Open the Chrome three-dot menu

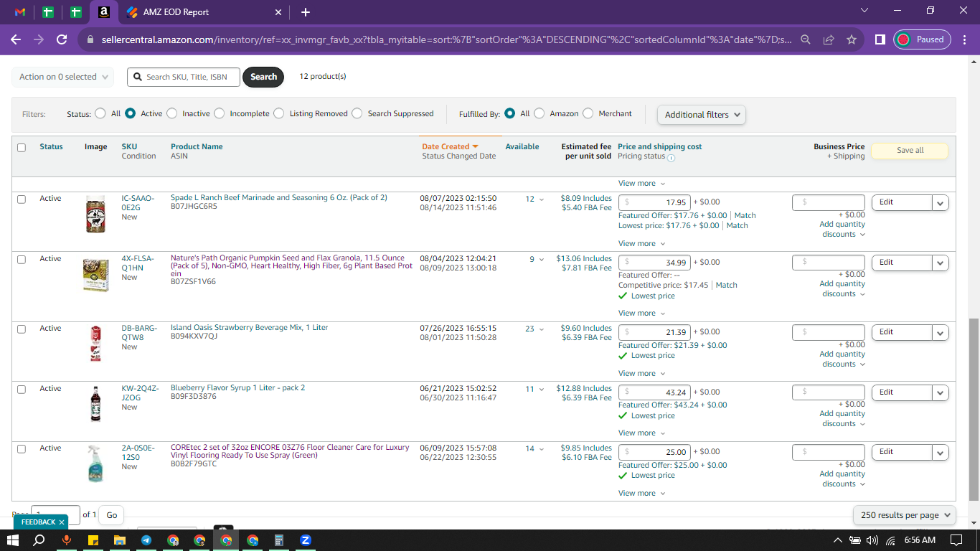point(965,39)
